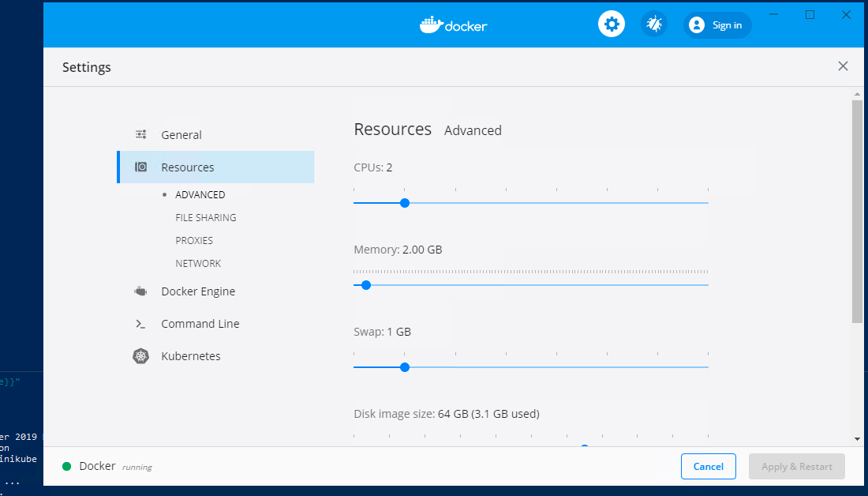Click the 'Disk image size: 64 GB' label
This screenshot has height=496, width=868.
tap(446, 413)
